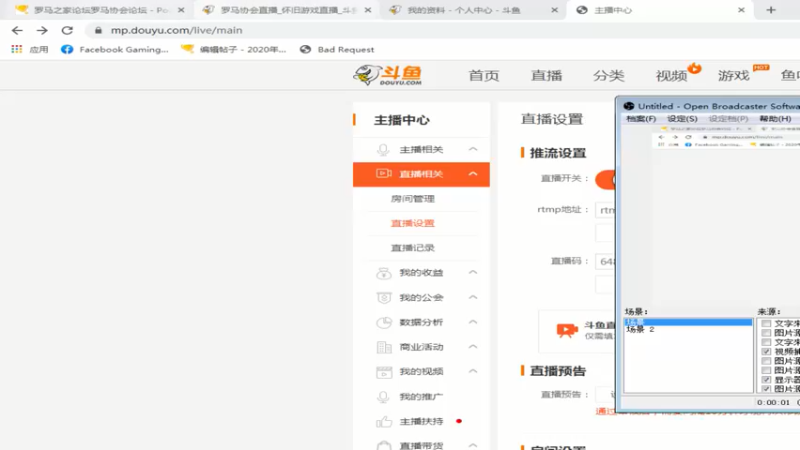Click the 数据分析 pie chart icon in the sidebar
800x450 pixels.
coord(384,322)
